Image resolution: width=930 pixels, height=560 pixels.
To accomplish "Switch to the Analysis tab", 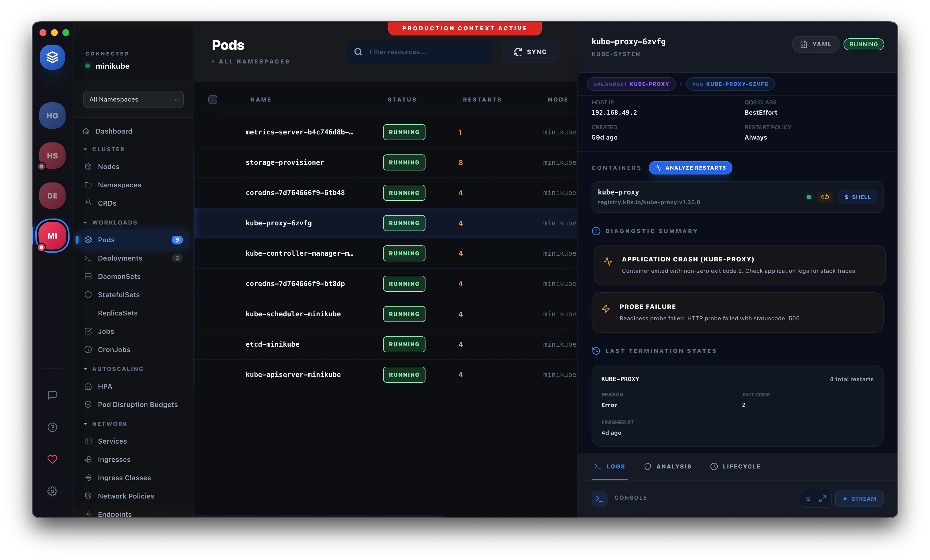I will click(x=668, y=466).
